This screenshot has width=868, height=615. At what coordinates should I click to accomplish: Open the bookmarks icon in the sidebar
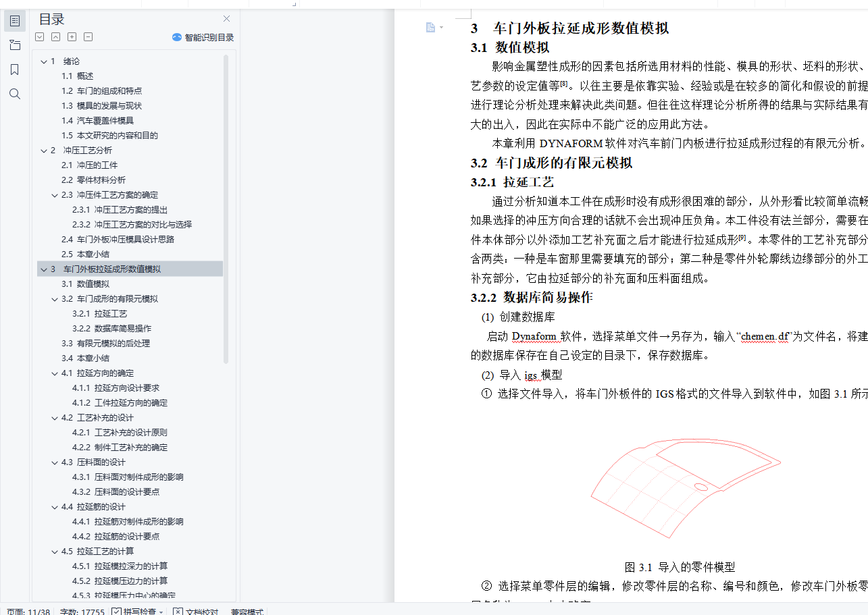point(15,70)
